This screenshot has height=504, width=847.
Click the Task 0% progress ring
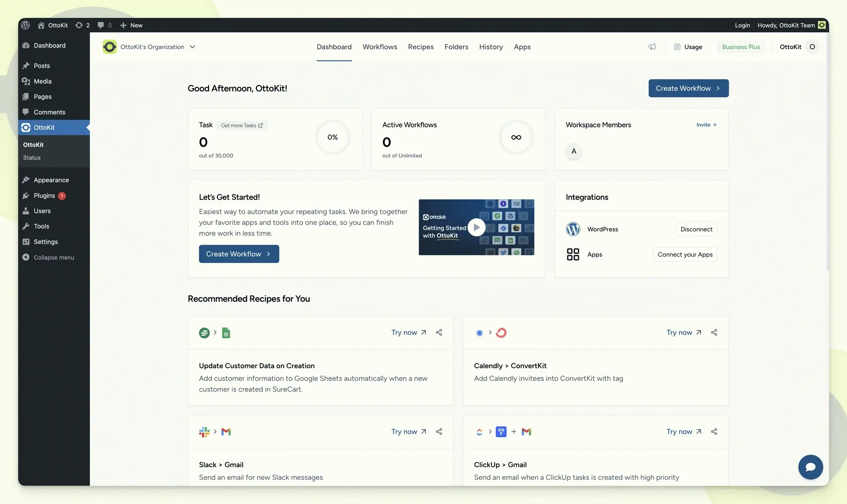[332, 137]
